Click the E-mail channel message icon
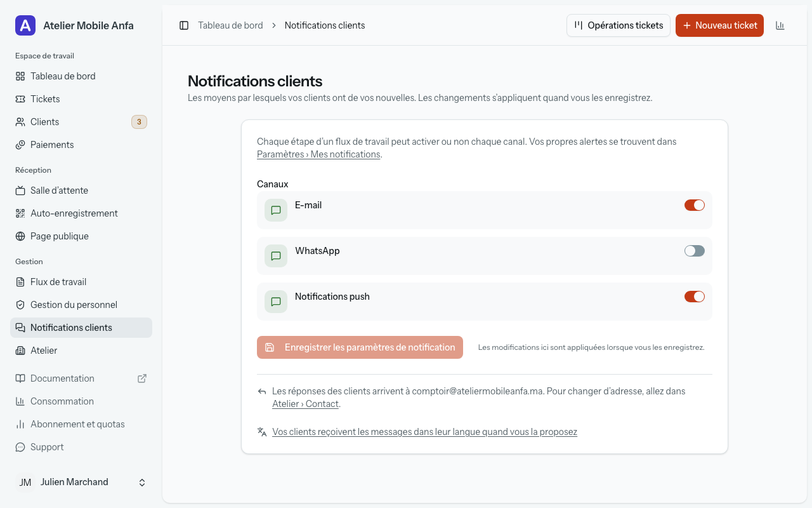This screenshot has width=812, height=508. [x=276, y=210]
